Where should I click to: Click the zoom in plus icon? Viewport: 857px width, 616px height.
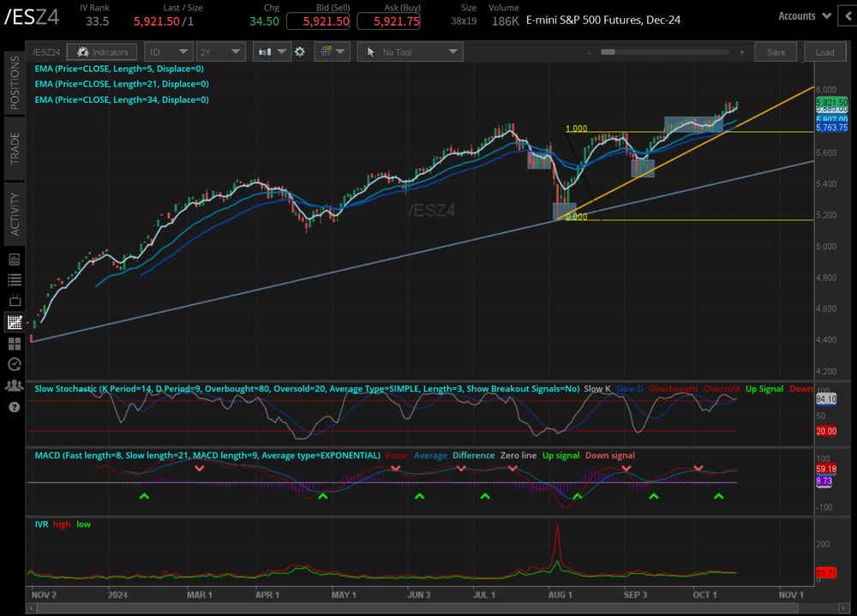coord(741,52)
